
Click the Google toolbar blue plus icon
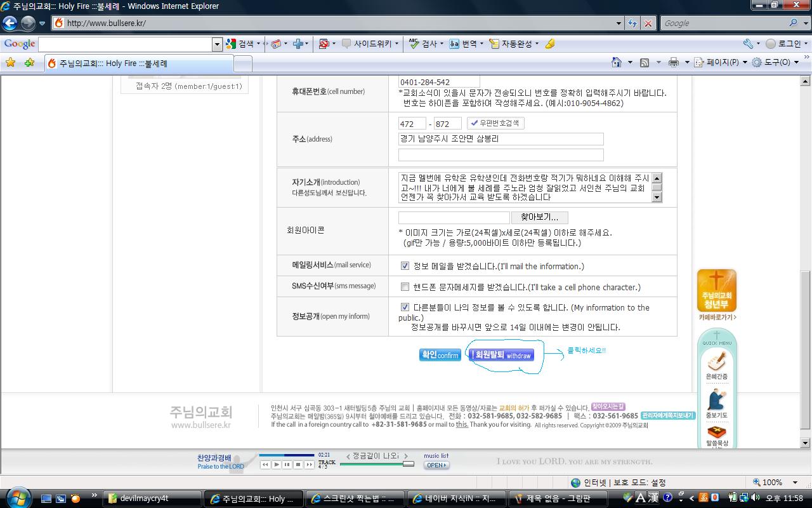298,44
